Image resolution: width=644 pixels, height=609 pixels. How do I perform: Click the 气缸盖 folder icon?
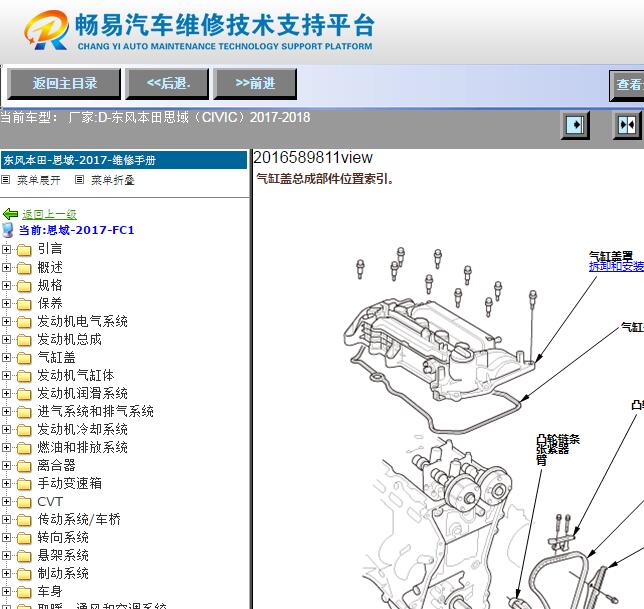coord(24,358)
